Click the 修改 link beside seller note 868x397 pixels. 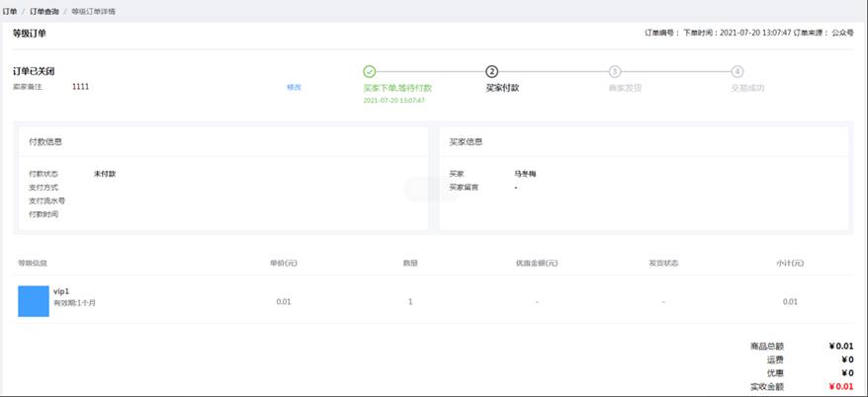294,87
